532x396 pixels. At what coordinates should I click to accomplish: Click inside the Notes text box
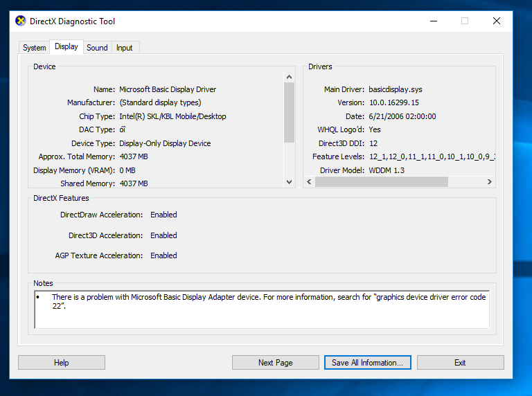262,309
